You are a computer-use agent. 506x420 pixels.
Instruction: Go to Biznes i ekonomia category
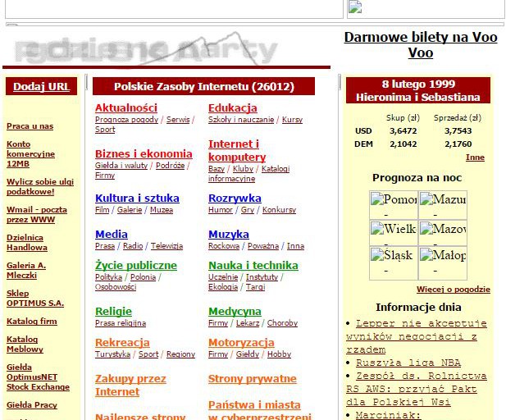pos(144,153)
